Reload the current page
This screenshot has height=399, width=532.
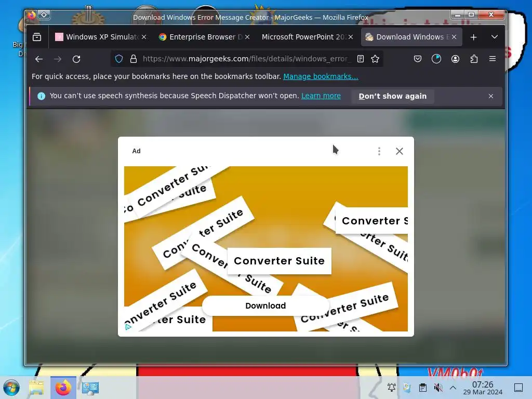pyautogui.click(x=76, y=59)
